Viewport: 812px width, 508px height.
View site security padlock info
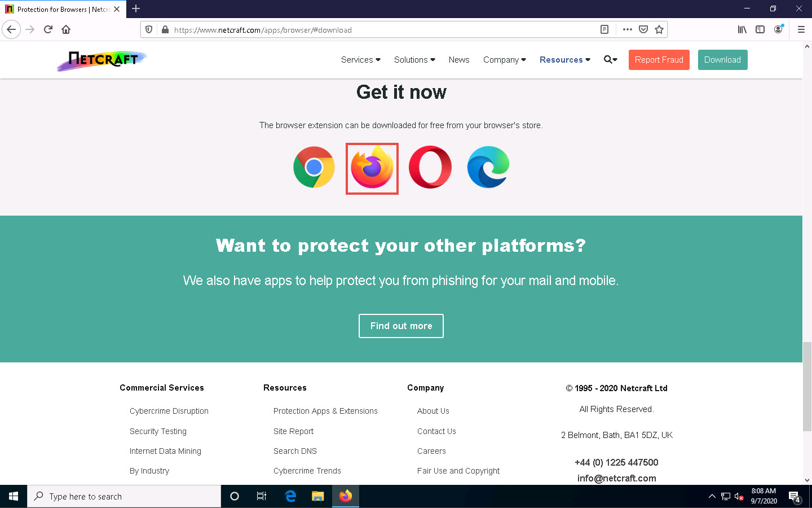click(x=165, y=30)
